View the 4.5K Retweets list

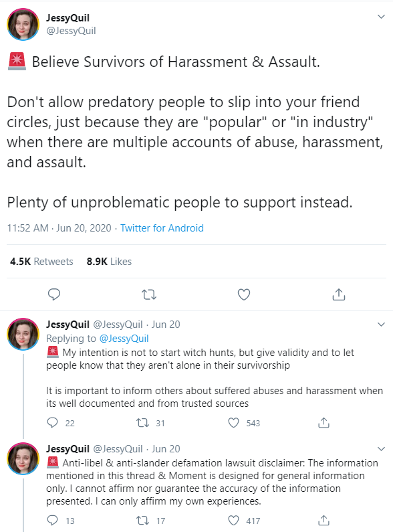click(41, 262)
